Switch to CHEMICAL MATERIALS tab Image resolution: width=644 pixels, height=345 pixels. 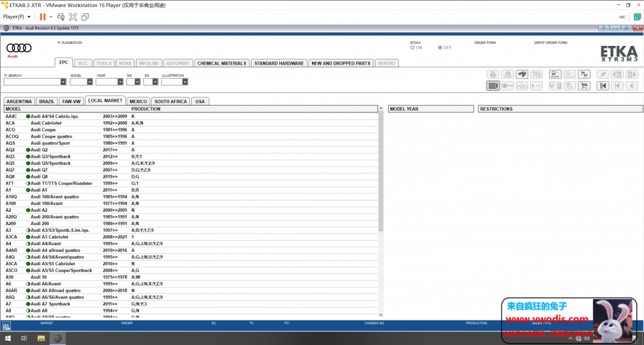tap(222, 63)
